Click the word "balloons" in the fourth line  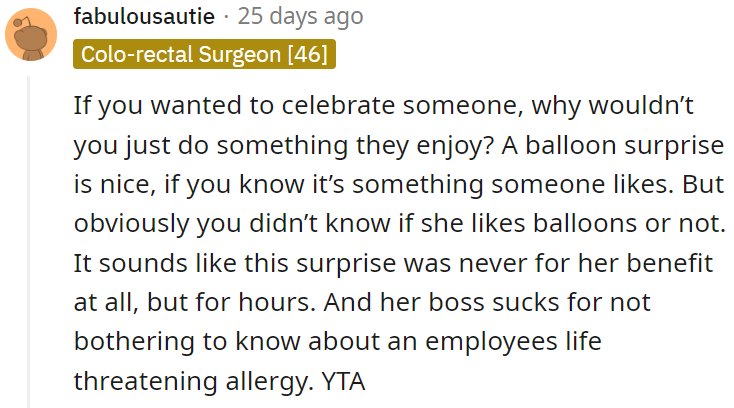pyautogui.click(x=571, y=220)
